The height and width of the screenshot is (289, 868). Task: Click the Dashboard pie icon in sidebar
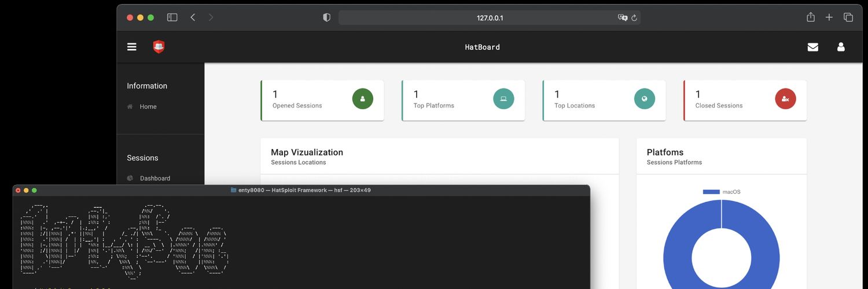[x=130, y=178]
